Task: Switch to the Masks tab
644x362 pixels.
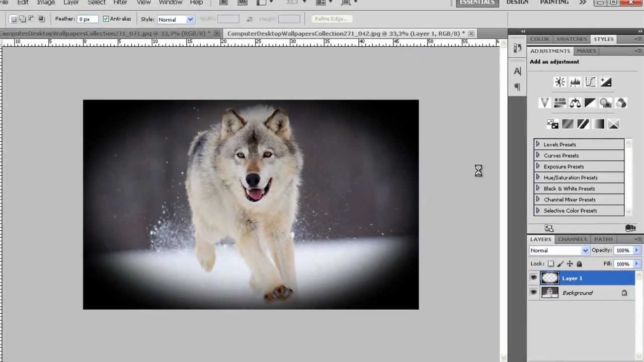Action: (x=586, y=51)
